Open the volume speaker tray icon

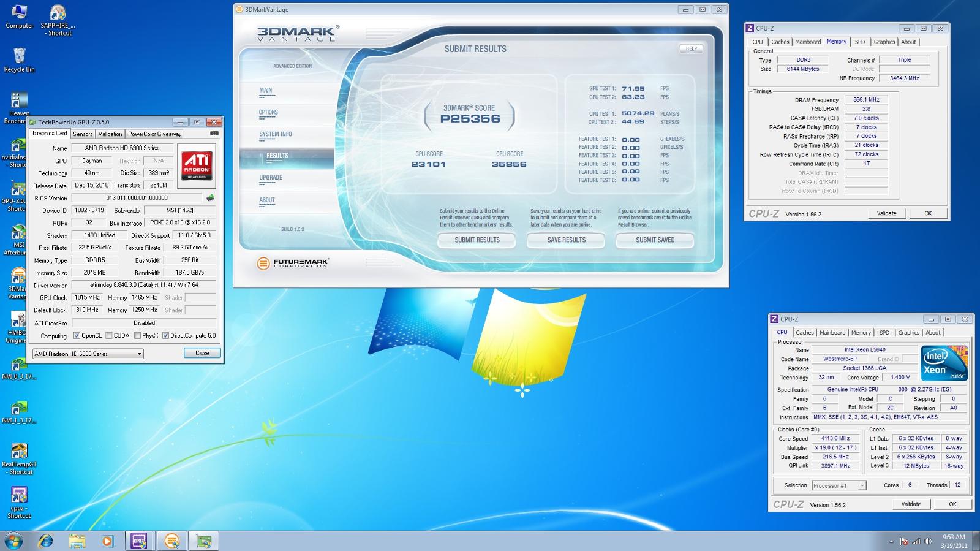pyautogui.click(x=929, y=542)
